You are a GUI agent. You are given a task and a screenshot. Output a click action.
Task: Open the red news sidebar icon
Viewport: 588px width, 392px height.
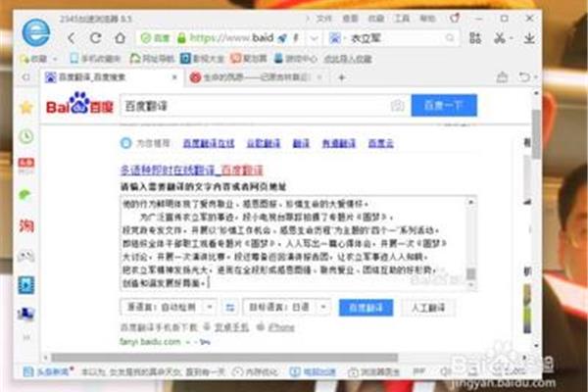click(26, 165)
